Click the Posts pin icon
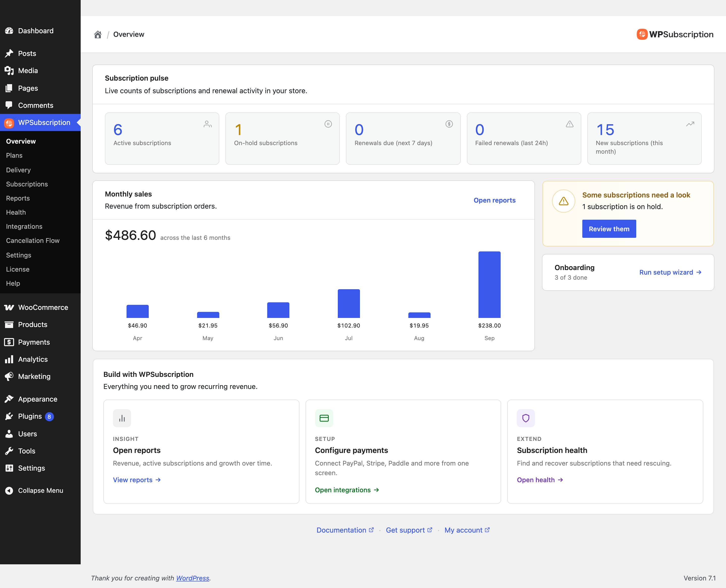 9,53
